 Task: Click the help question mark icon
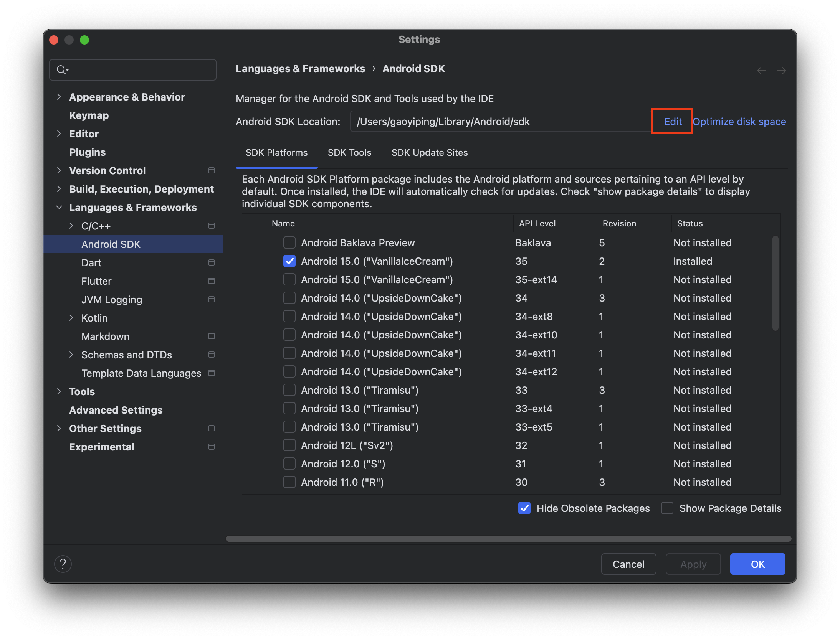pyautogui.click(x=63, y=564)
